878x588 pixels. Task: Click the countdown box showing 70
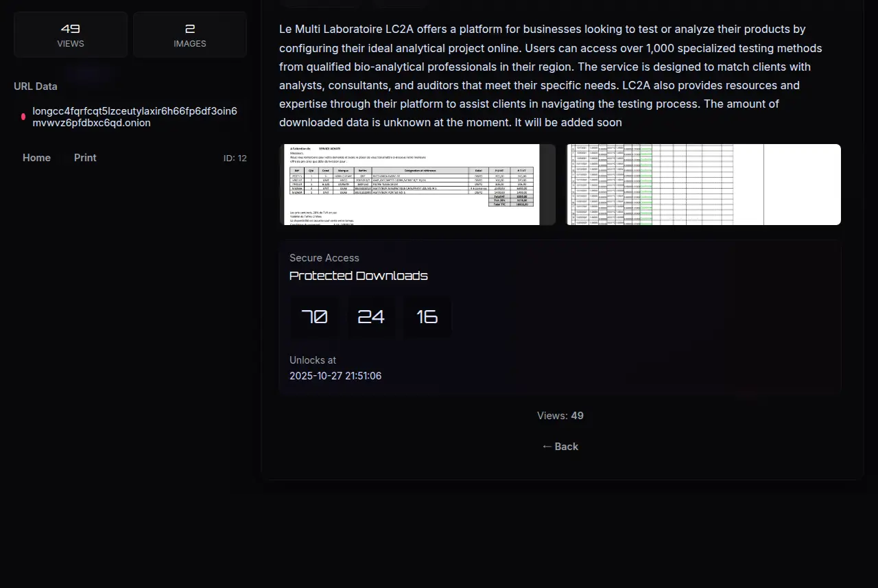tap(314, 317)
